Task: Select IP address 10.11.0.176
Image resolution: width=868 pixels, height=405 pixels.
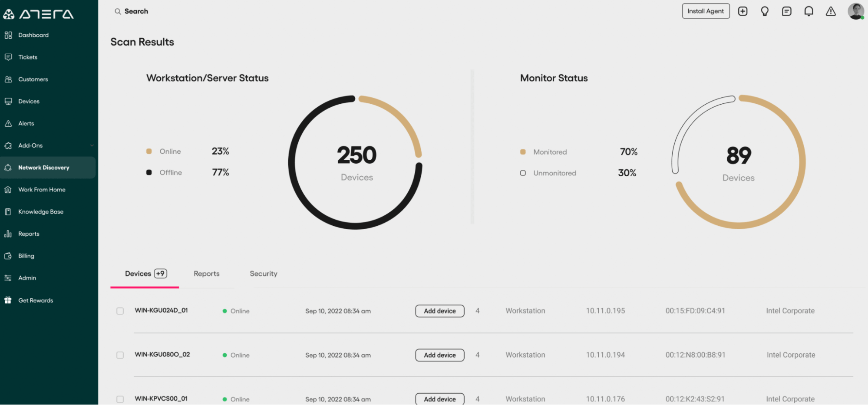Action: (x=605, y=399)
